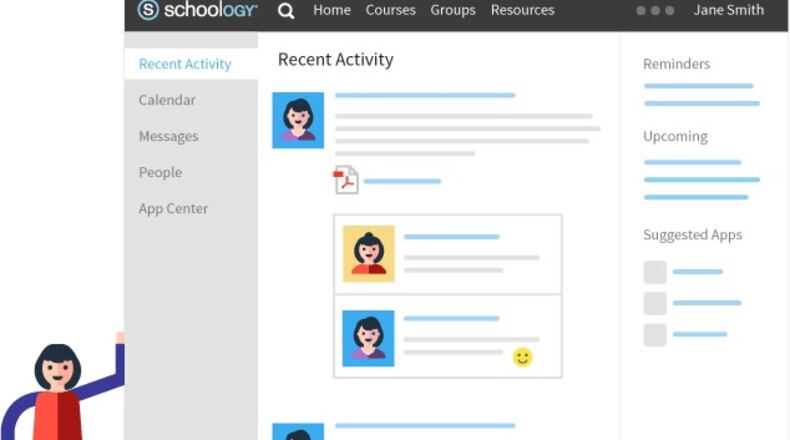Click the first post's blue avatar
This screenshot has height=440, width=790.
[x=298, y=120]
